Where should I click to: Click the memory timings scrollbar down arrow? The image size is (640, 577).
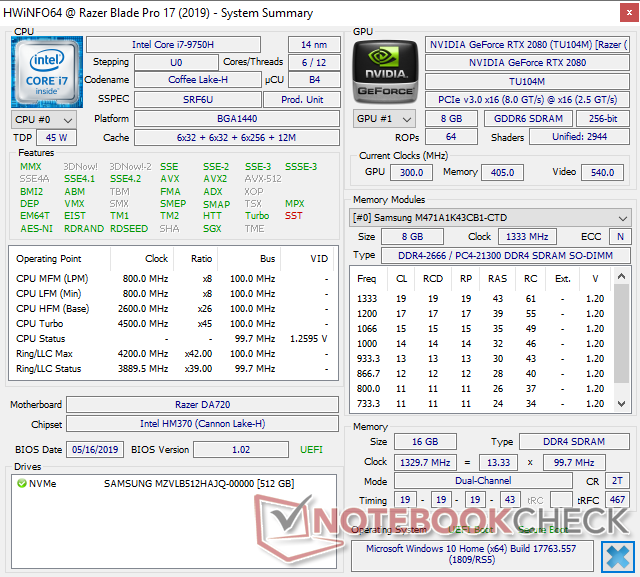pyautogui.click(x=621, y=404)
